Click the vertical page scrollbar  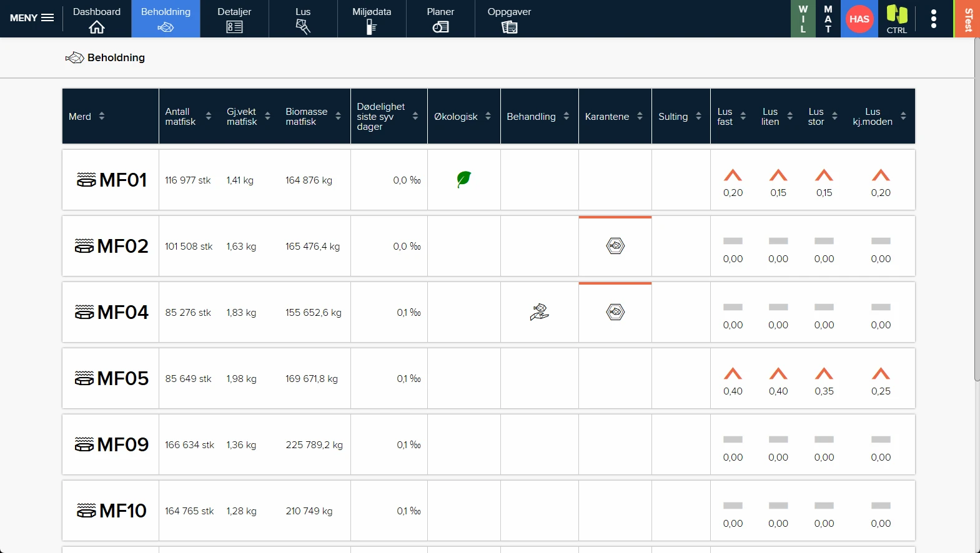pyautogui.click(x=977, y=209)
